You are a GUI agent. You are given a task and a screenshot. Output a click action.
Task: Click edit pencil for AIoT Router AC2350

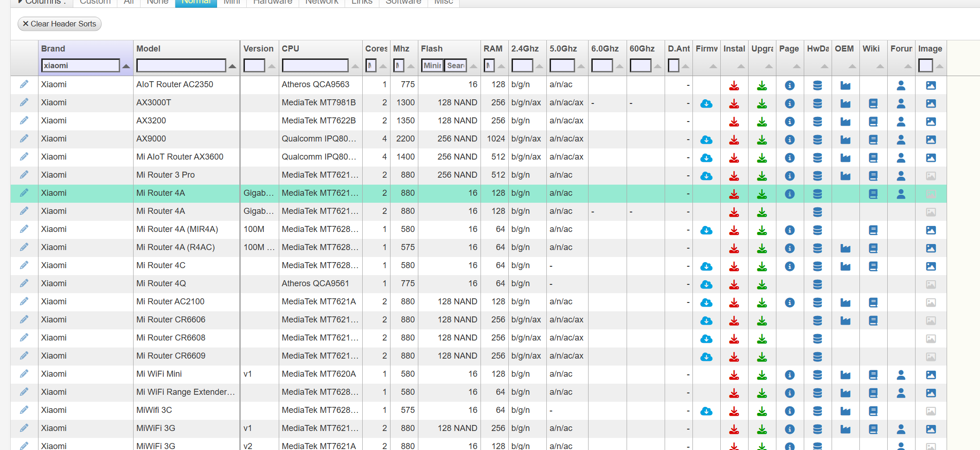coord(24,84)
